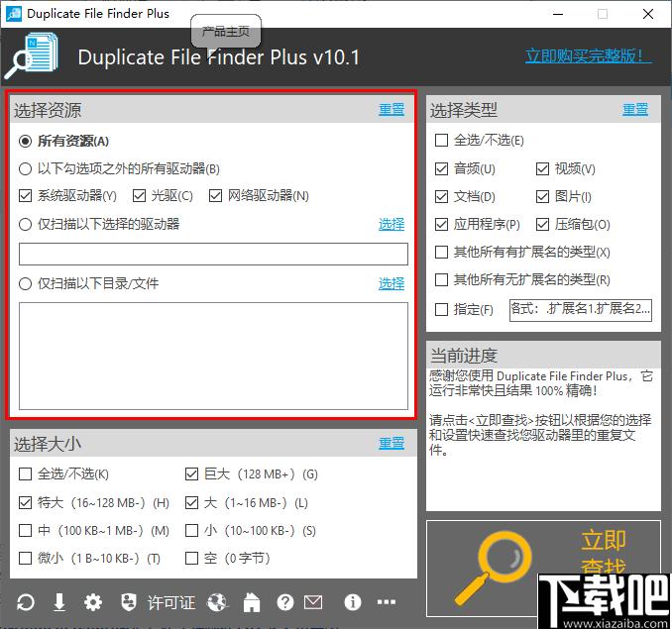Click the home page house icon

[x=252, y=602]
